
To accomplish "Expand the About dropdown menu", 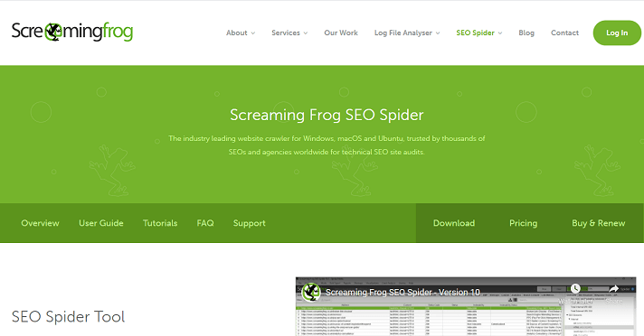I will click(241, 33).
